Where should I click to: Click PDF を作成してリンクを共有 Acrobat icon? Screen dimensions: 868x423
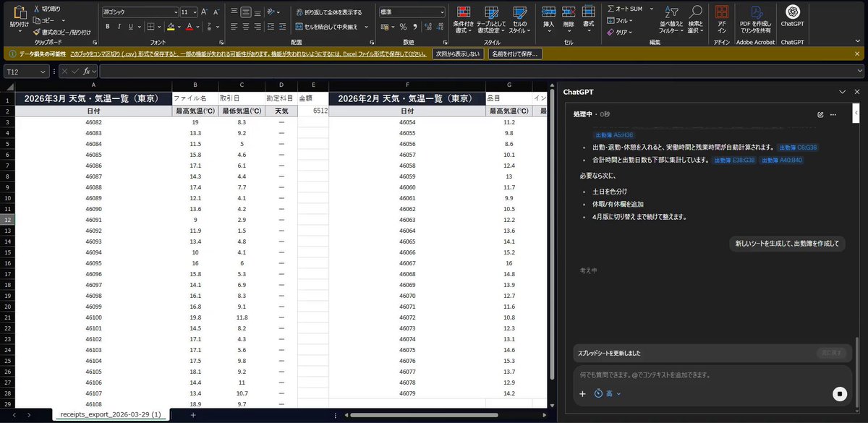tap(755, 20)
